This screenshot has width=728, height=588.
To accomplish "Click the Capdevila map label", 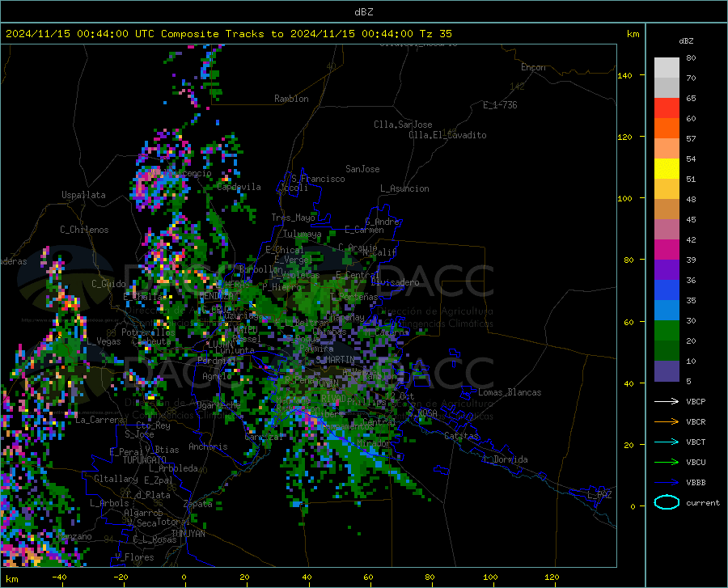I will (239, 187).
